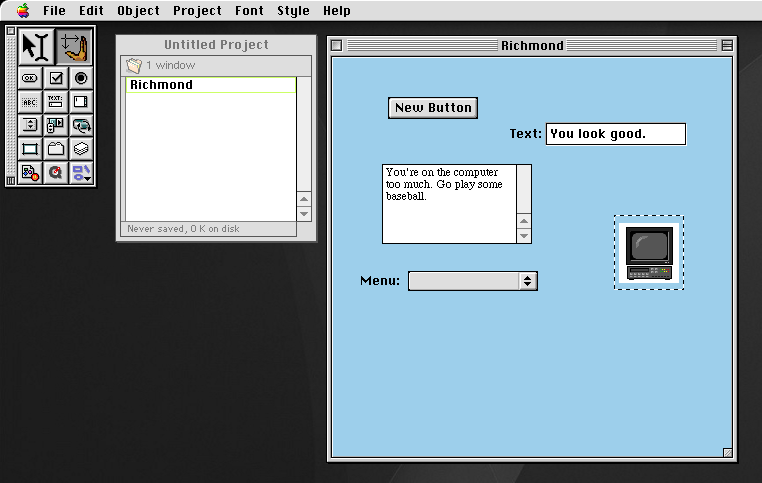Click the 'You look good.' text field
762x483 pixels.
(615, 134)
